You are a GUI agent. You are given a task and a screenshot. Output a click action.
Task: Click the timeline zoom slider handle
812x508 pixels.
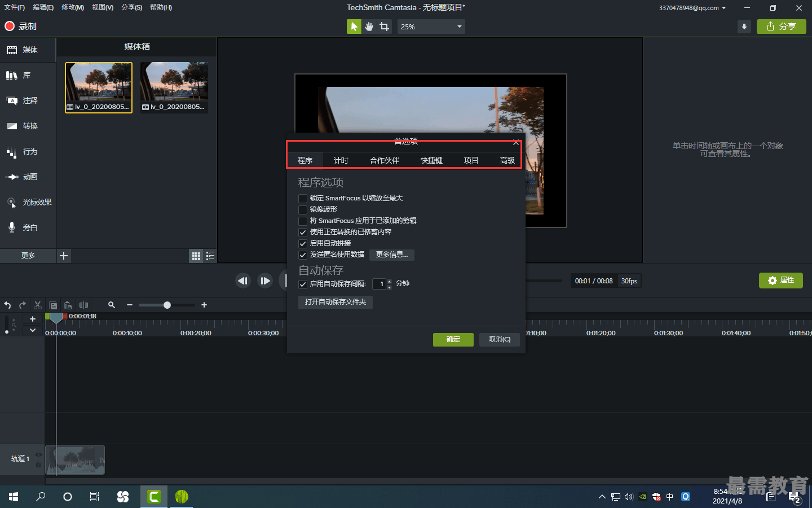coord(167,305)
